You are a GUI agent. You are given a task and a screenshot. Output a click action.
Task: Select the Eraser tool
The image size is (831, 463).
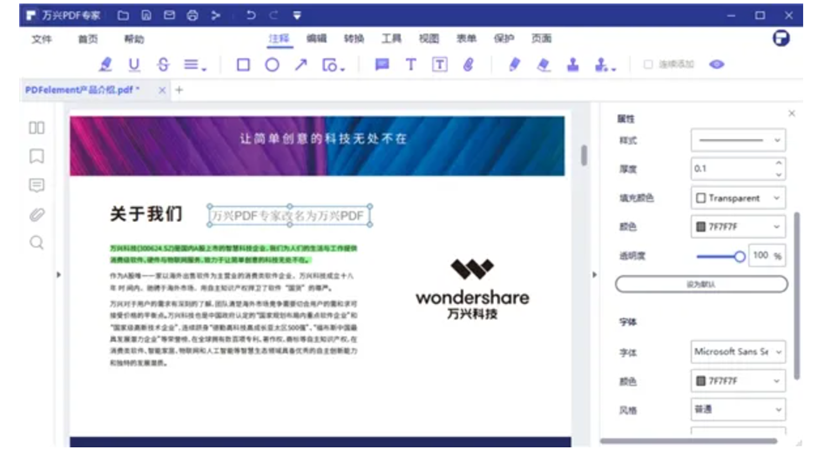(x=543, y=65)
